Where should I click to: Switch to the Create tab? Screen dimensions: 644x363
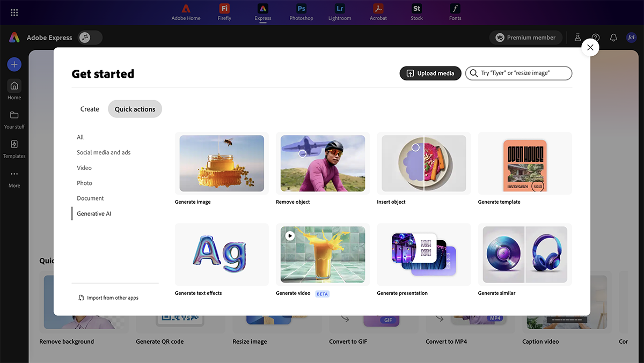point(90,109)
